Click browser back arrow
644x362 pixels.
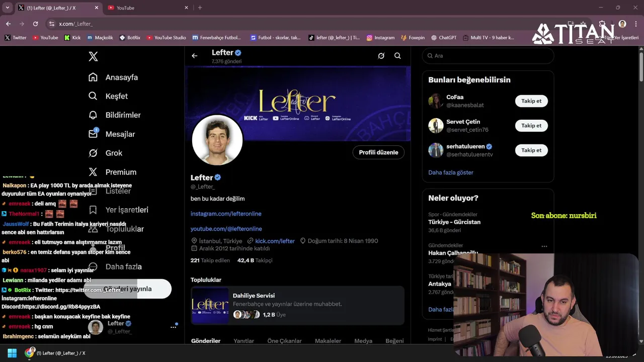[8, 24]
